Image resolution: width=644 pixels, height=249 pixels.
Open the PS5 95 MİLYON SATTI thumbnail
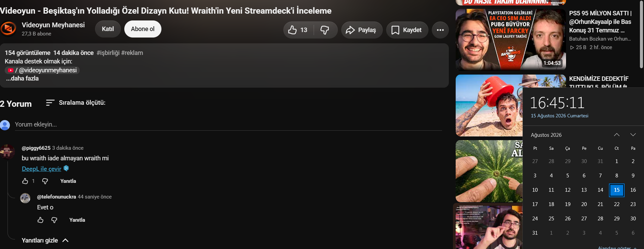(511, 40)
